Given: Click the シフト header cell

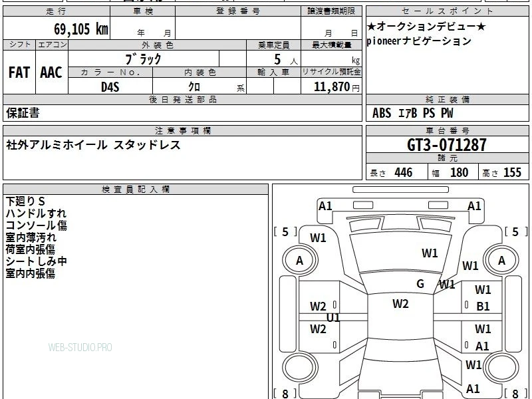Looking at the screenshot, I should click(19, 45).
